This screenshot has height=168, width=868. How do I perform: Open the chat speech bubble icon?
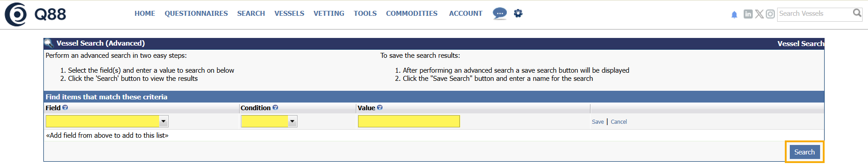click(500, 14)
